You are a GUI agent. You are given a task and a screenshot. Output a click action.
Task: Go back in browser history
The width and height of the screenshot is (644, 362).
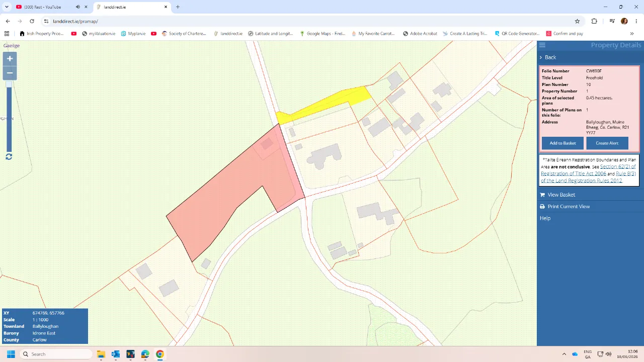point(8,21)
